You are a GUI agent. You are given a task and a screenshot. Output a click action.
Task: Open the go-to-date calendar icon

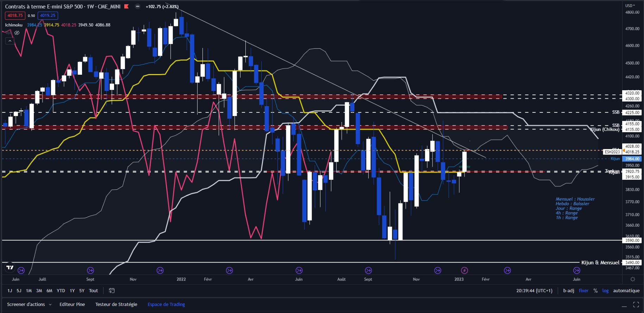112,291
